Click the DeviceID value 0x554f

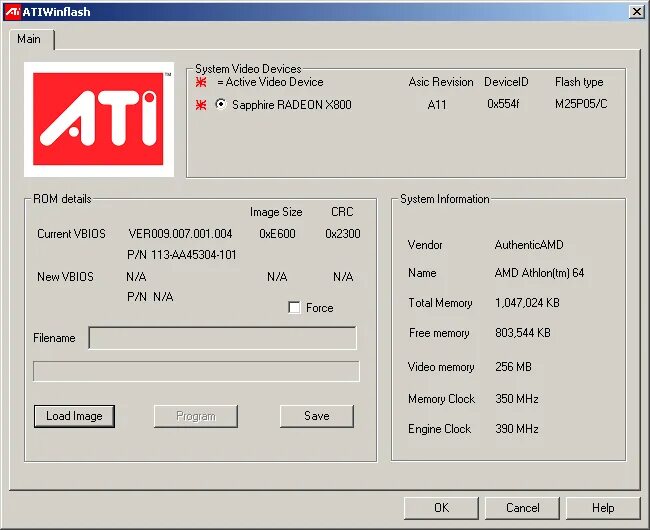click(x=503, y=104)
